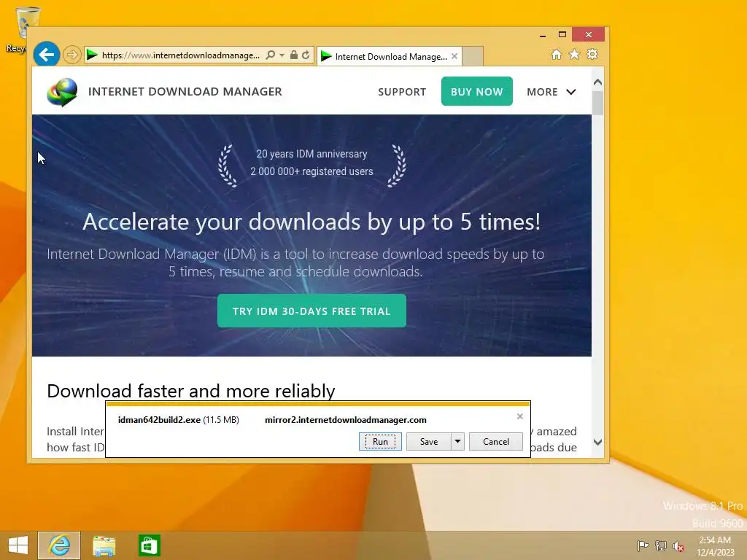Click the BUY NOW button

coord(477,91)
